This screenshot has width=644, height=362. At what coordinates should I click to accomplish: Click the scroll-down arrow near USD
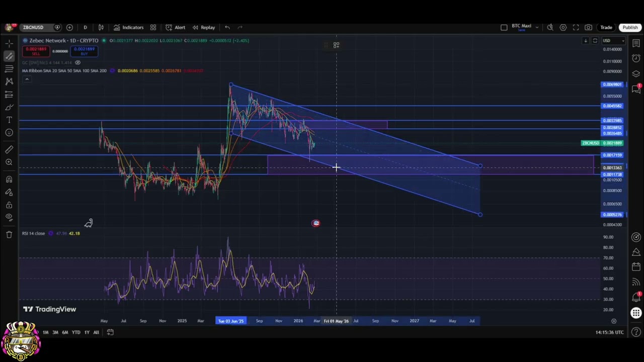click(x=586, y=41)
